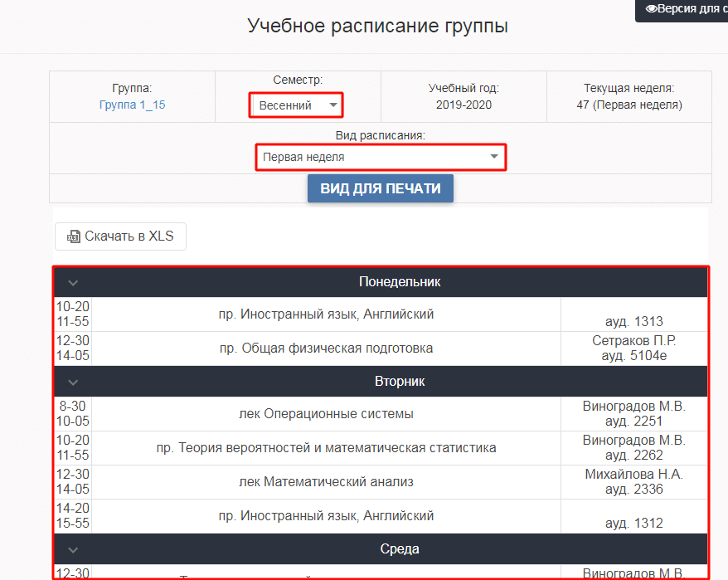Collapse the Понедельник section chevron

click(x=73, y=282)
